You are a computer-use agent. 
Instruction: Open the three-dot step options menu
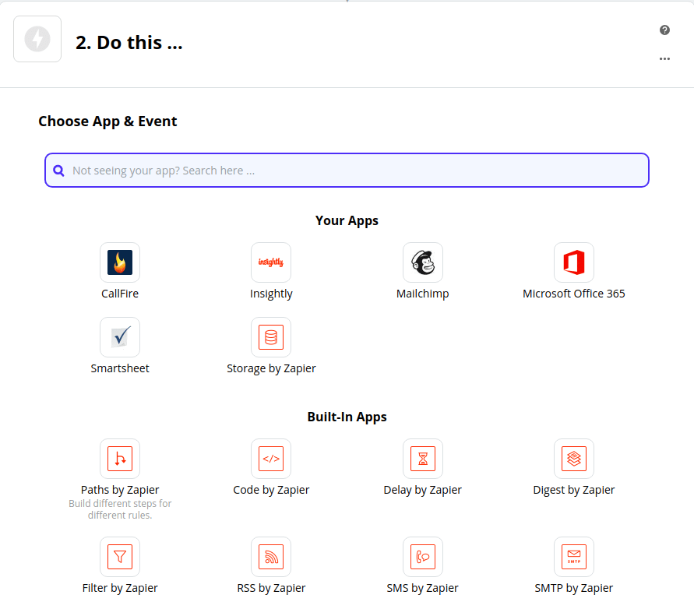[x=664, y=58]
